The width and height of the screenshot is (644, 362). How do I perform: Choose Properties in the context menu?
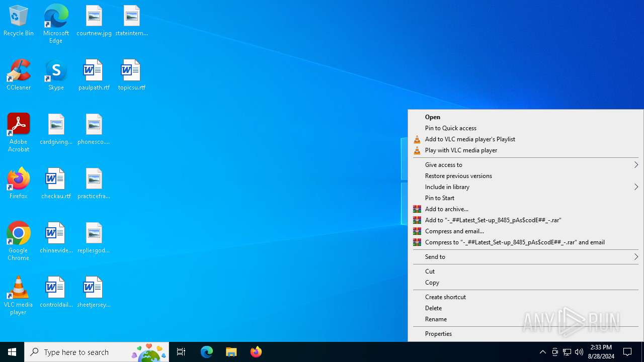coord(526,334)
